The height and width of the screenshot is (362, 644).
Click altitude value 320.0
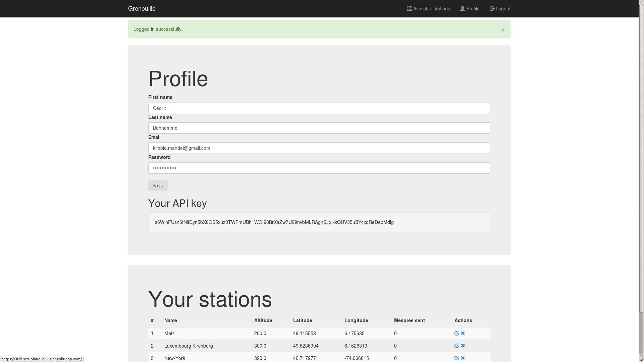[260, 358]
